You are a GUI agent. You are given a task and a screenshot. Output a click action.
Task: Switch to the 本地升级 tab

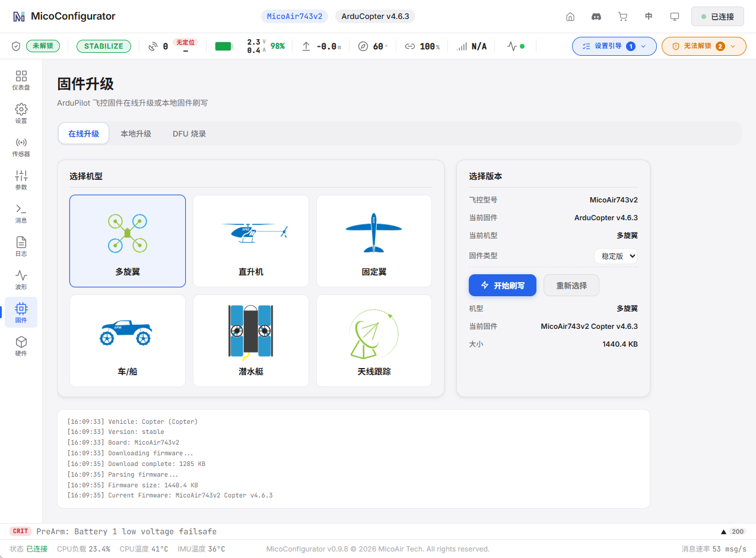point(136,134)
